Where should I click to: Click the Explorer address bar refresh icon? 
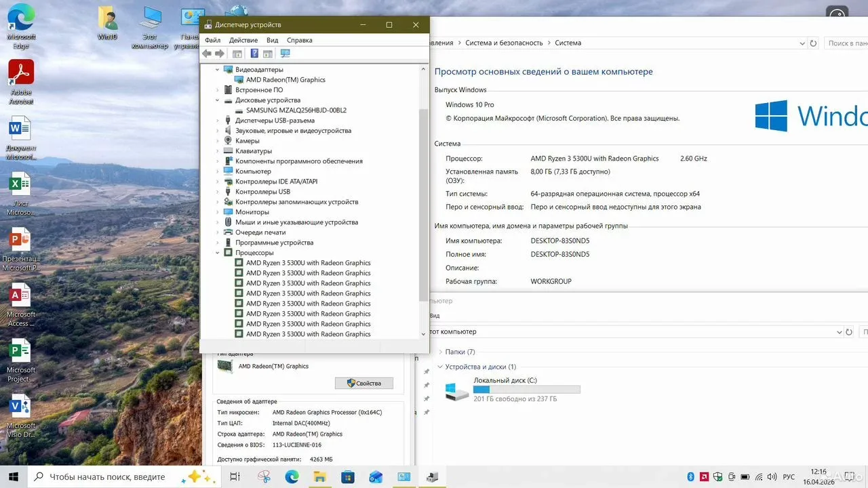pos(850,332)
